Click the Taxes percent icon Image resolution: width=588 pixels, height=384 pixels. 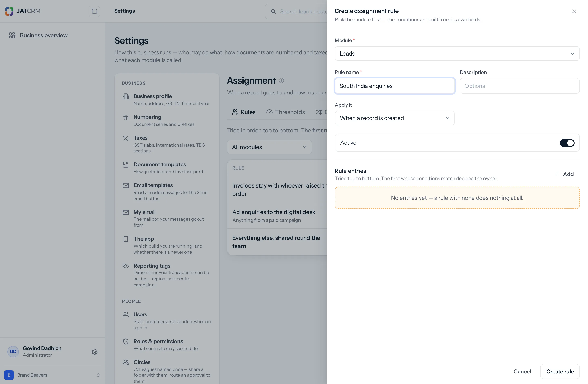click(x=126, y=138)
